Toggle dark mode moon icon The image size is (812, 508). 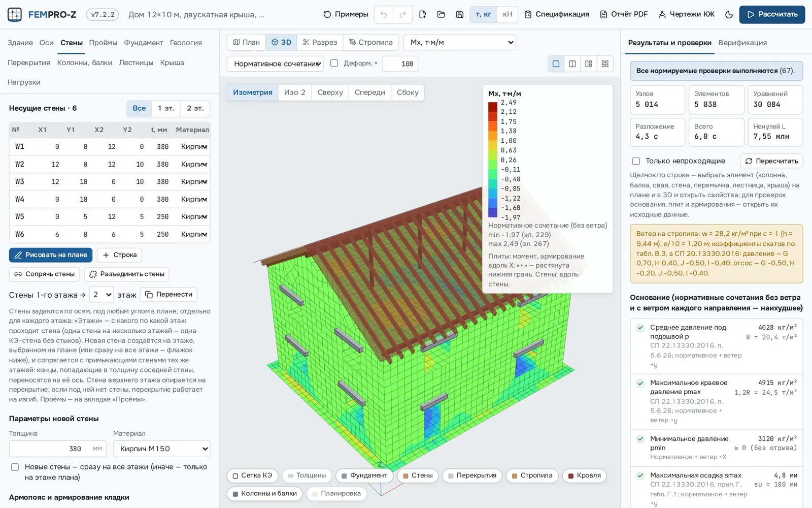pyautogui.click(x=729, y=15)
